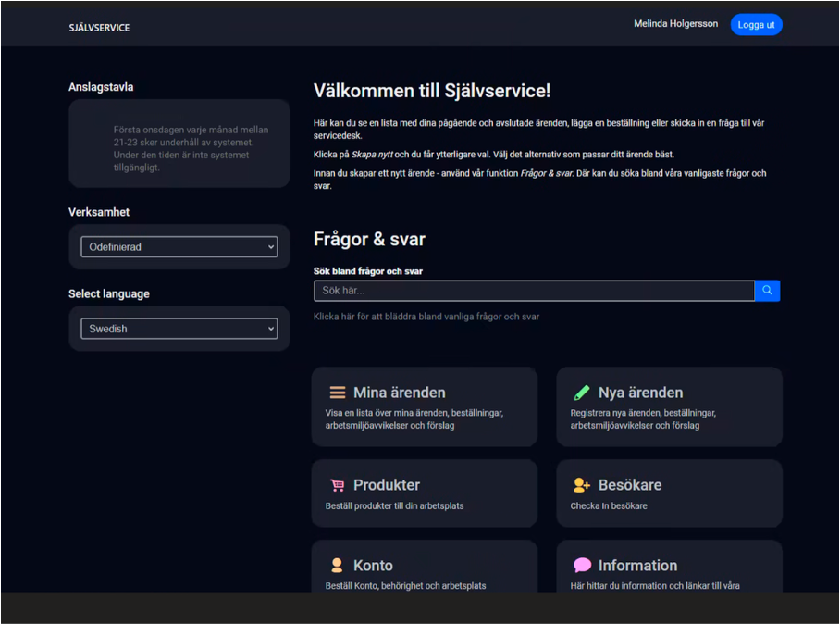Image resolution: width=840 pixels, height=624 pixels.
Task: Select the Produkter tile title
Action: click(386, 485)
